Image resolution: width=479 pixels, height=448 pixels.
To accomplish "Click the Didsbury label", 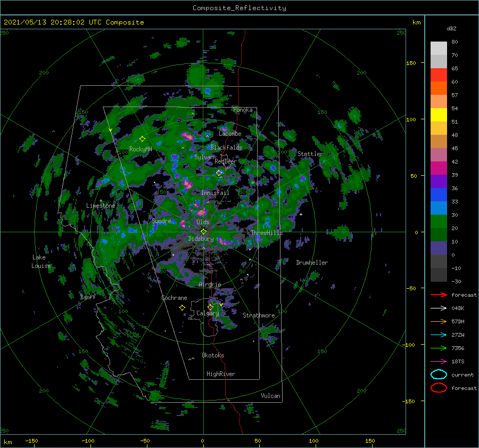I will point(201,239).
